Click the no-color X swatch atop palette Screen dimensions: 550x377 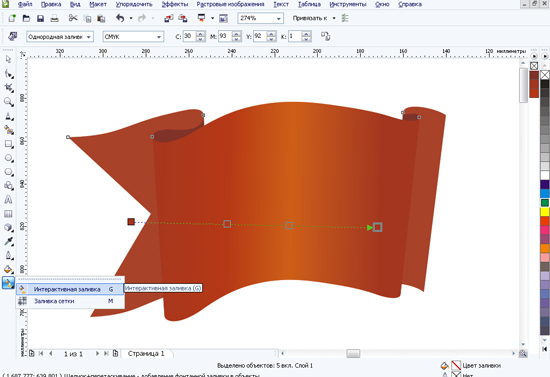pos(545,75)
